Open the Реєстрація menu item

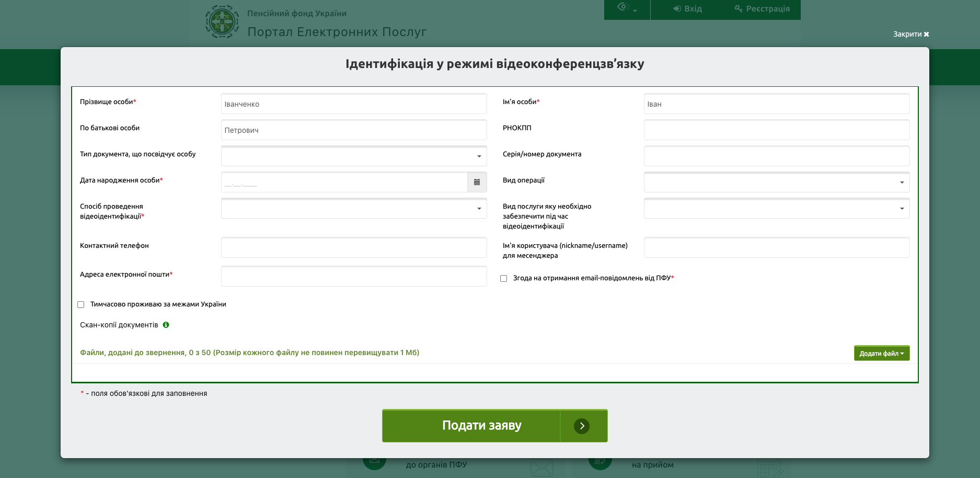762,9
